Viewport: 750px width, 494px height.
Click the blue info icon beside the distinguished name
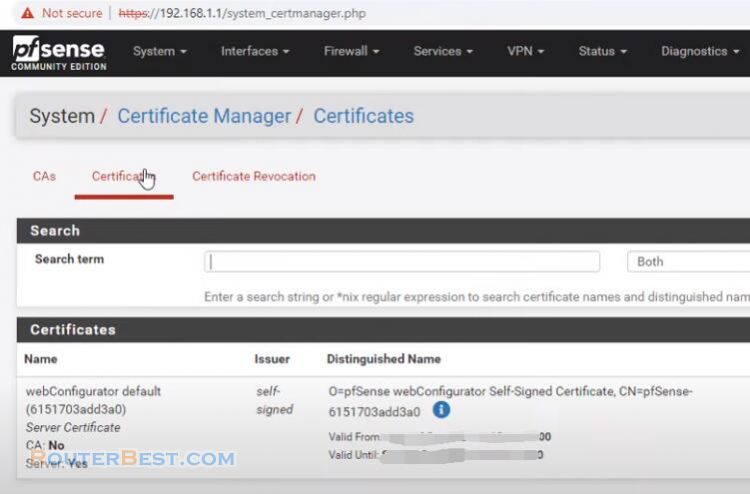tap(441, 410)
